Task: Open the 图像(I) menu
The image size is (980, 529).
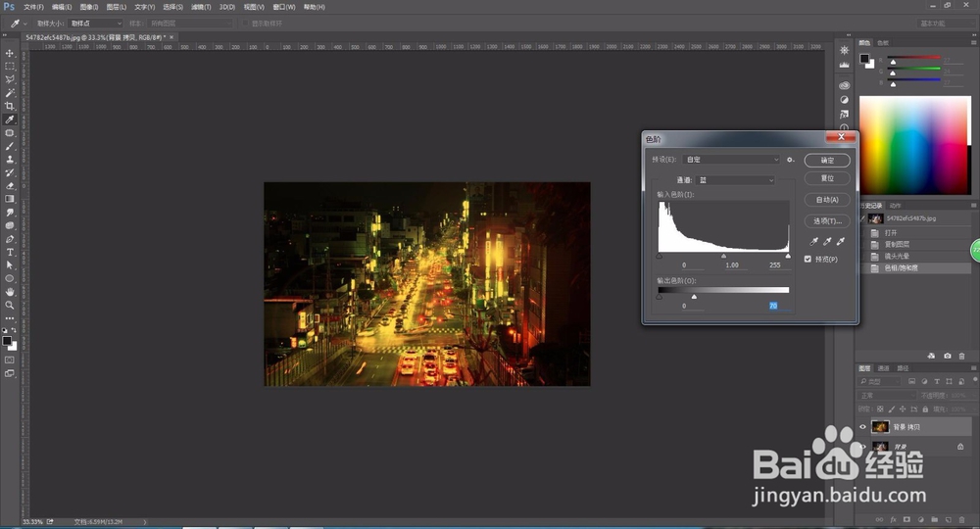Action: (89, 7)
